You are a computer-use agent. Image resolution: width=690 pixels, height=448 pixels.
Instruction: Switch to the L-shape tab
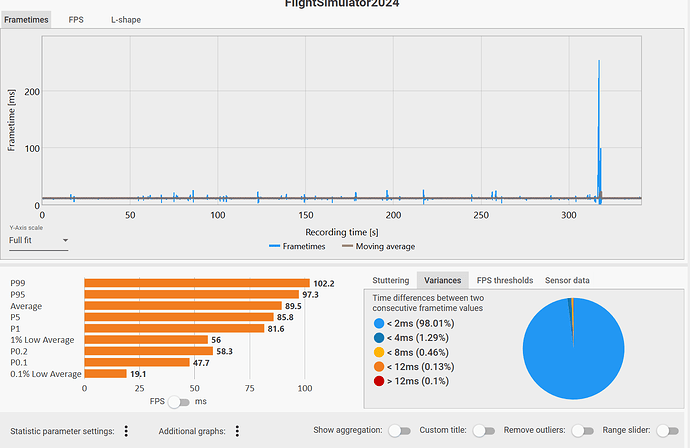pyautogui.click(x=125, y=19)
